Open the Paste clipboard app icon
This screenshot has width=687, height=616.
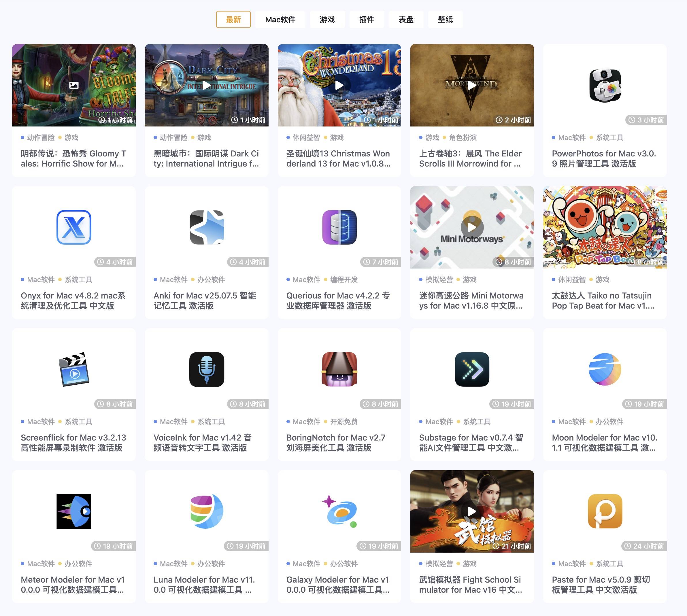pyautogui.click(x=605, y=511)
